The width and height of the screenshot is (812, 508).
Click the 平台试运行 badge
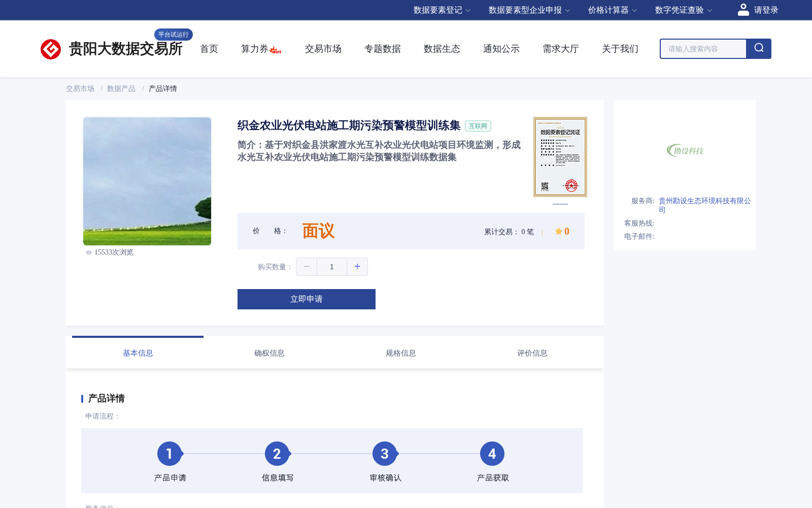pyautogui.click(x=174, y=35)
